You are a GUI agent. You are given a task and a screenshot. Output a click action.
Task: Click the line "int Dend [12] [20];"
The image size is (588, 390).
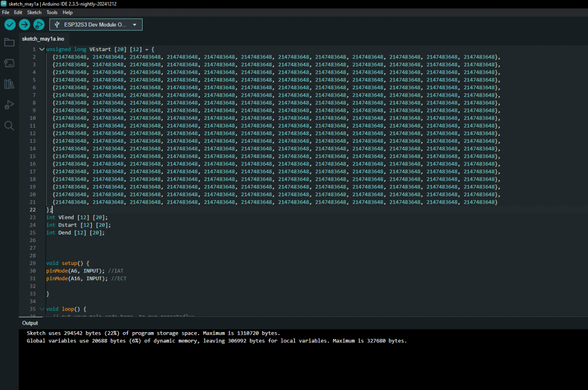(75, 233)
